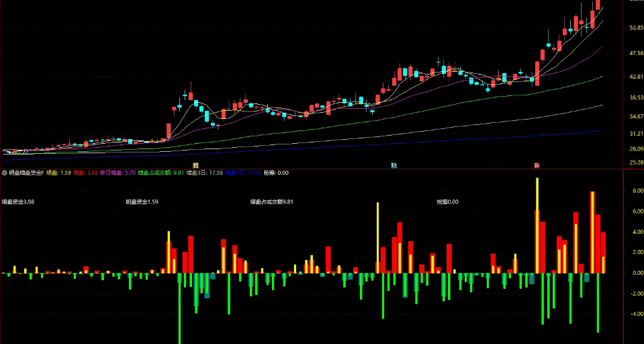The height and width of the screenshot is (344, 644).
Task: Click the red 涨 marker below the candlesticks
Action: [537, 166]
